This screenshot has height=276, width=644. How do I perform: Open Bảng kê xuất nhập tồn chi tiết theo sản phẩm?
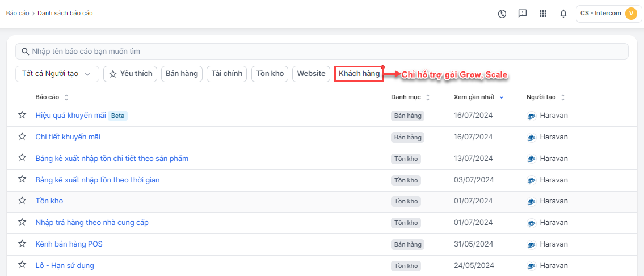(112, 158)
